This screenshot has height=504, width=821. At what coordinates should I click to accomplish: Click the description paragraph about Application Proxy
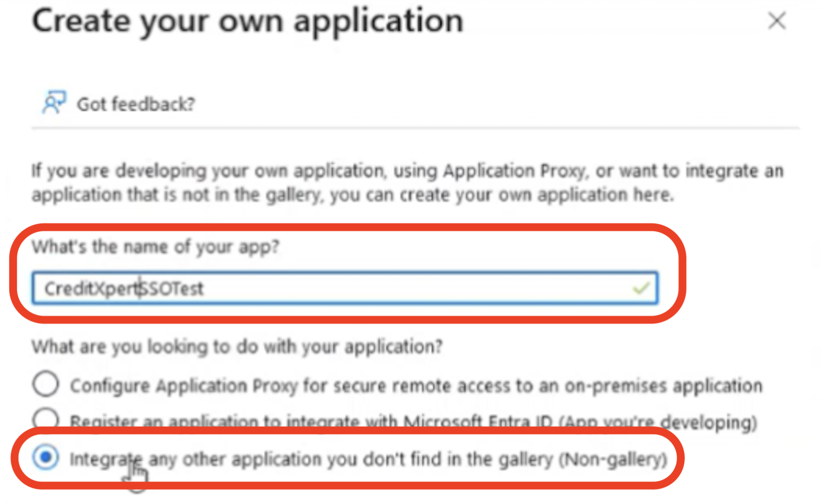408,183
